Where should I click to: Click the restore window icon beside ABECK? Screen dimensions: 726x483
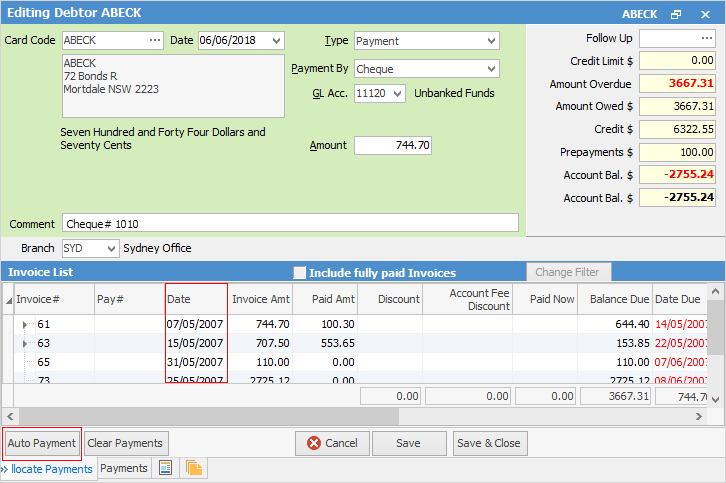pyautogui.click(x=676, y=14)
